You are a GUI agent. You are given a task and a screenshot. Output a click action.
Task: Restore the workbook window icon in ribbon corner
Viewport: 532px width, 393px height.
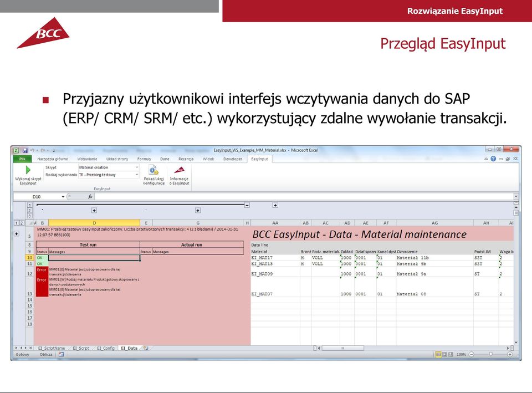tap(508, 159)
